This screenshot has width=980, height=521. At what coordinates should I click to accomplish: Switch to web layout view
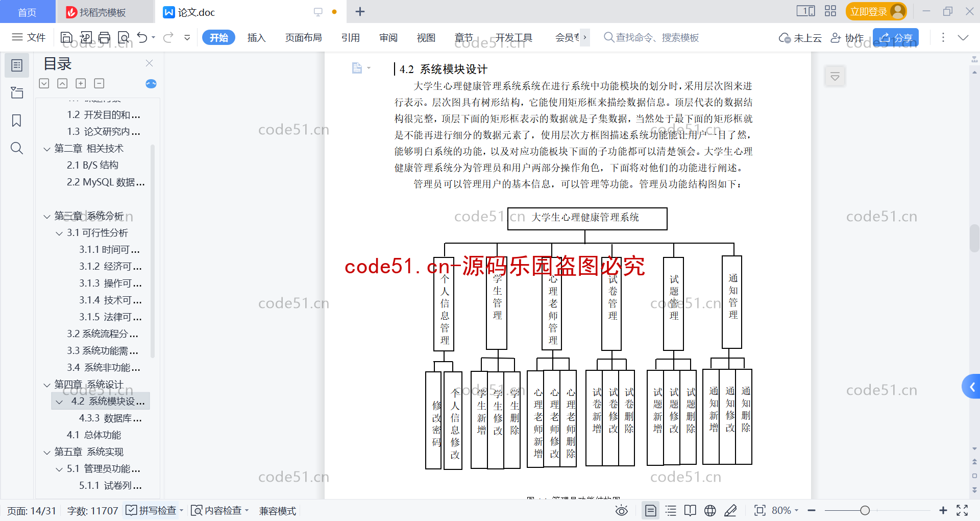pyautogui.click(x=710, y=510)
